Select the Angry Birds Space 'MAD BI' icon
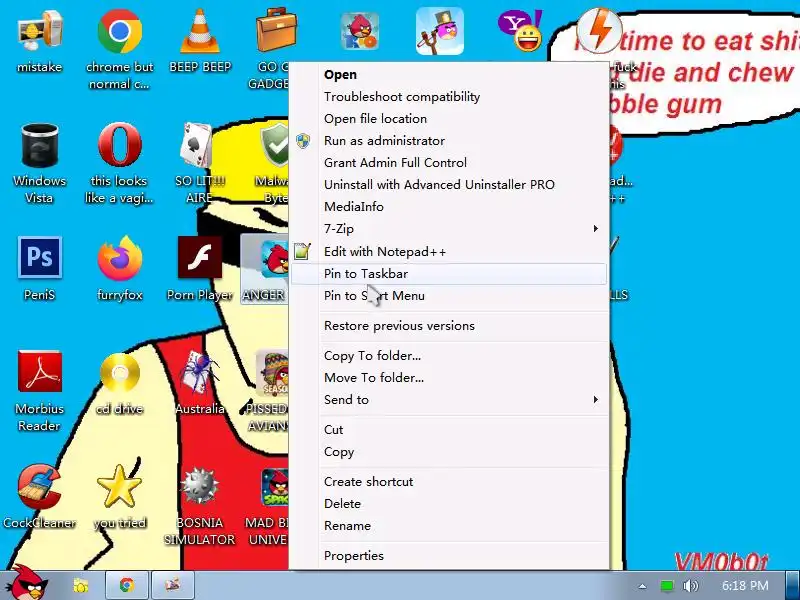800x600 pixels. pos(274,487)
